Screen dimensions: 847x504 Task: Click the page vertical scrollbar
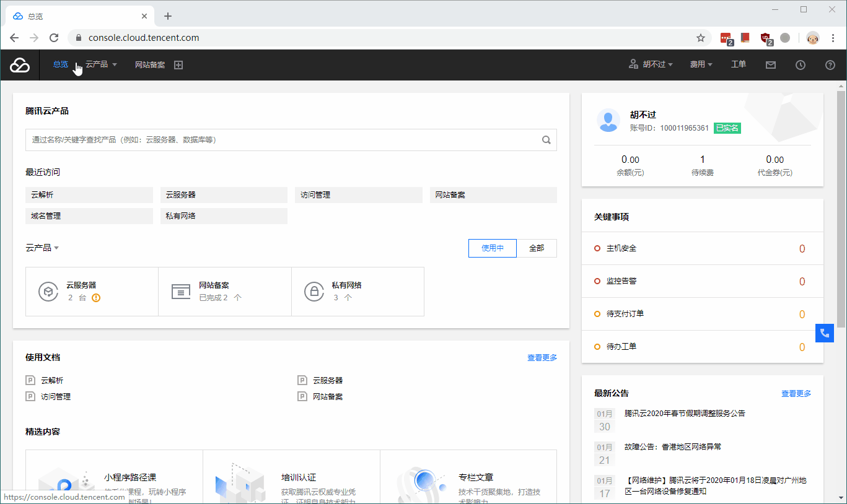841,209
